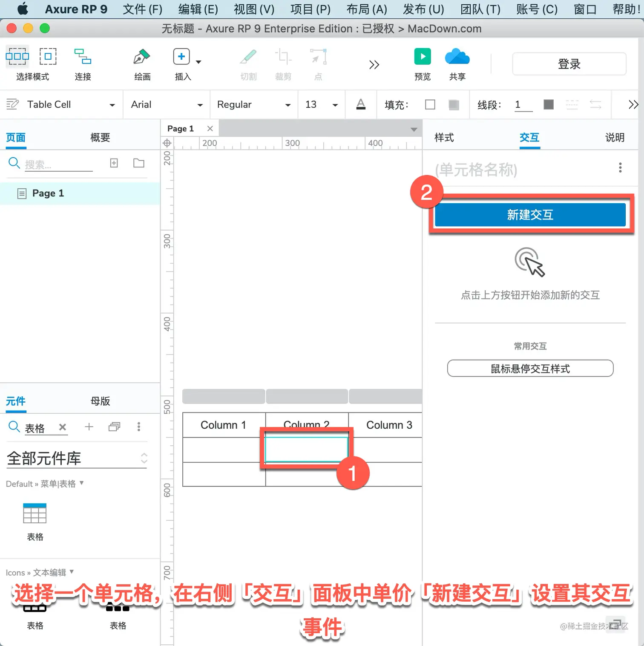Switch to contained selection mode icon
Screen dimensions: 644x646
pyautogui.click(x=48, y=56)
